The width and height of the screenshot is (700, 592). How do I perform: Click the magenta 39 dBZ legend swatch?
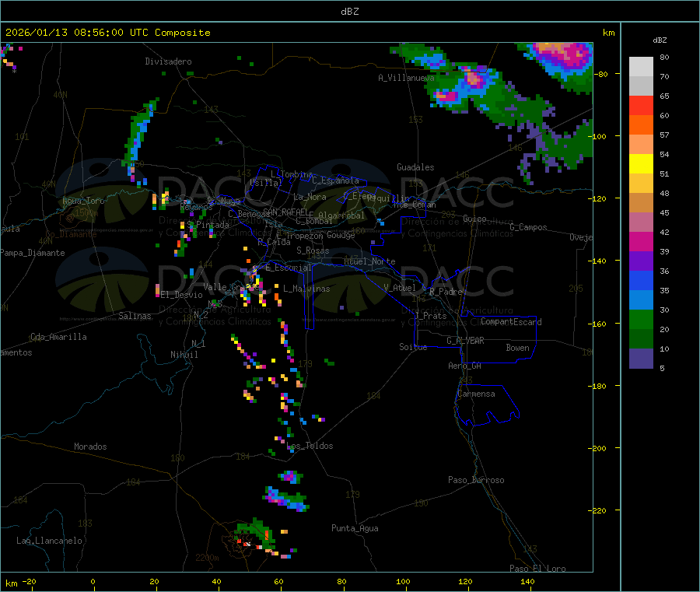tap(641, 241)
